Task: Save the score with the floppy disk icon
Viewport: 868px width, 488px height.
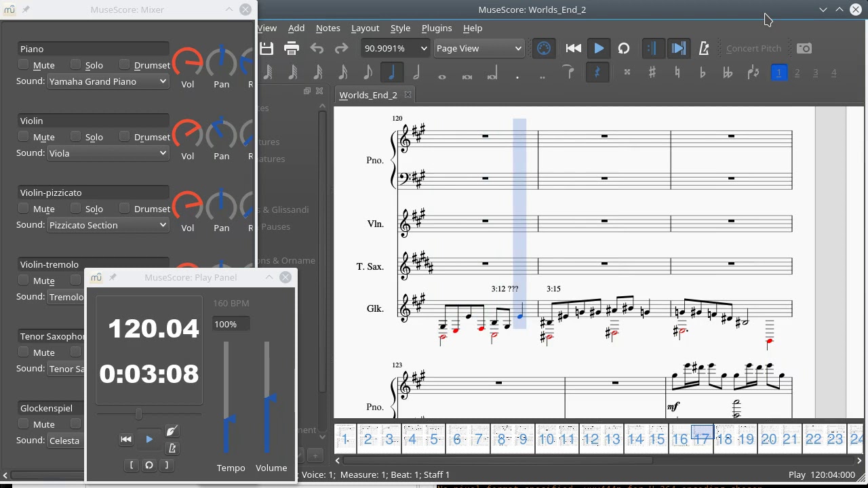Action: [x=267, y=48]
